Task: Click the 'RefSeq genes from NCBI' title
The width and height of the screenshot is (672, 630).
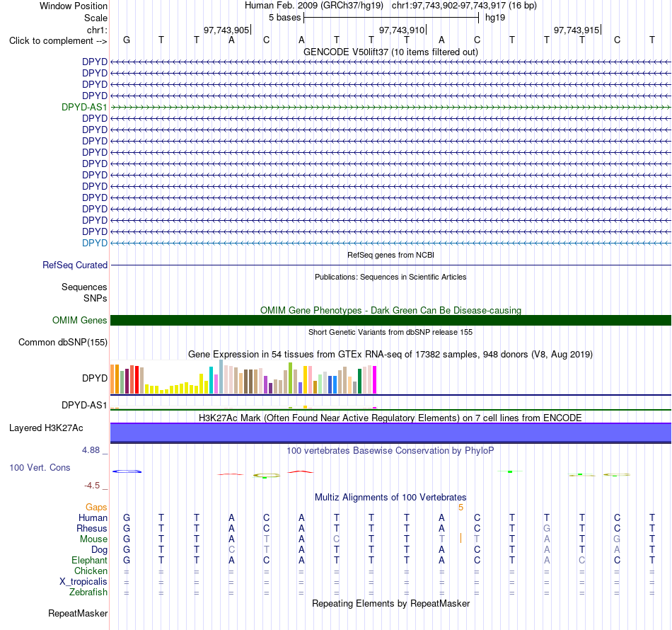Action: [x=390, y=255]
